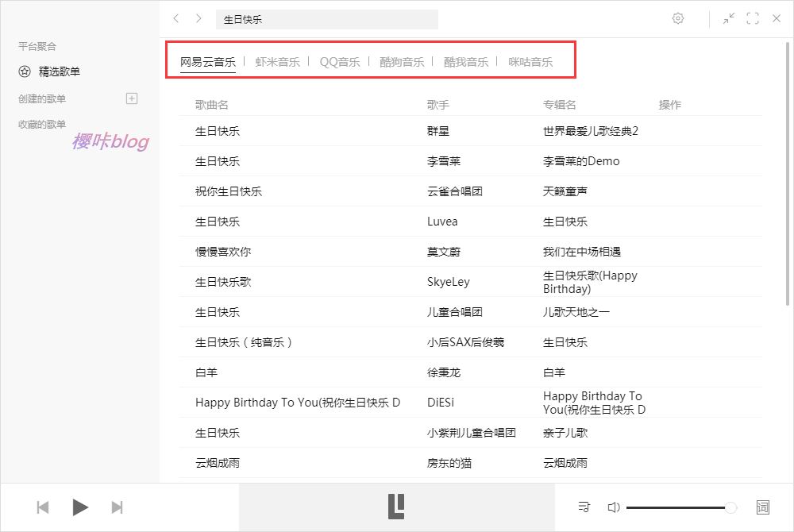Screen dimensions: 794x532
Task: Click album 李雪莱的Demo
Action: [581, 161]
